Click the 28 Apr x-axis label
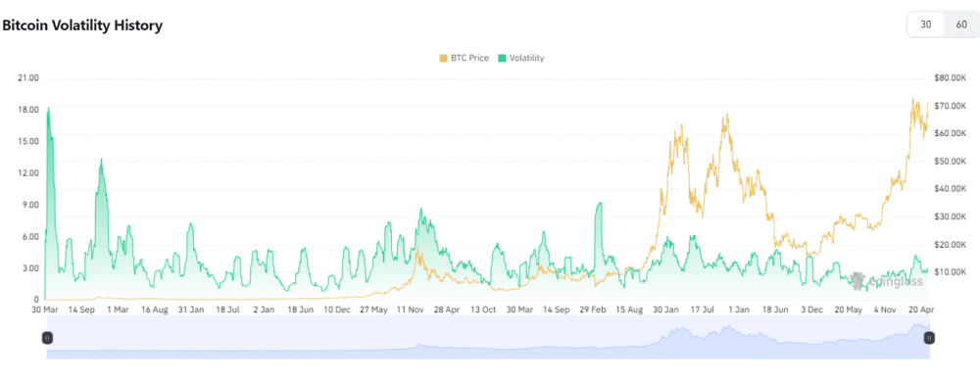The width and height of the screenshot is (980, 381). point(446,310)
